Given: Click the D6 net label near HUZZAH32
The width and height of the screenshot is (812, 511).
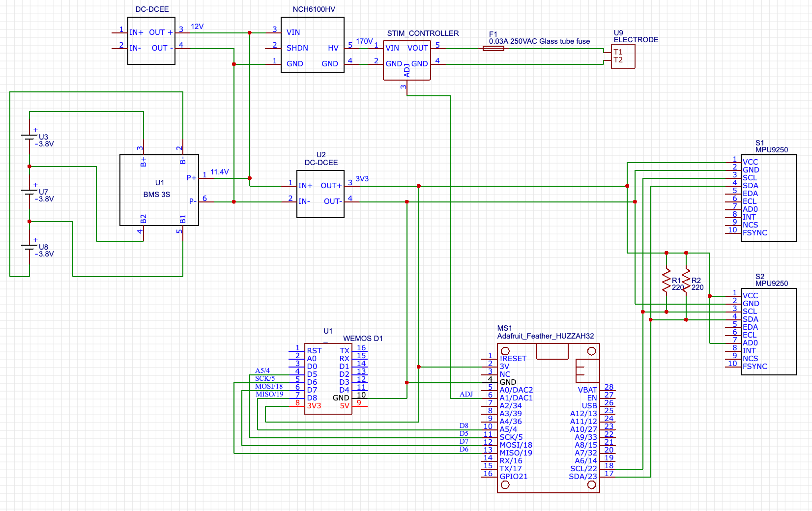Looking at the screenshot, I should [x=464, y=449].
